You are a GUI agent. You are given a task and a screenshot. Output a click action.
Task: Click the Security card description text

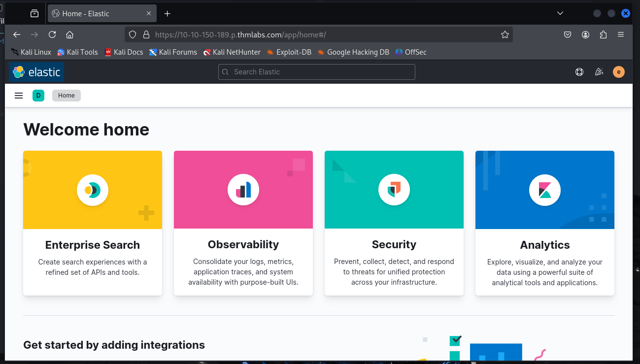(x=394, y=272)
